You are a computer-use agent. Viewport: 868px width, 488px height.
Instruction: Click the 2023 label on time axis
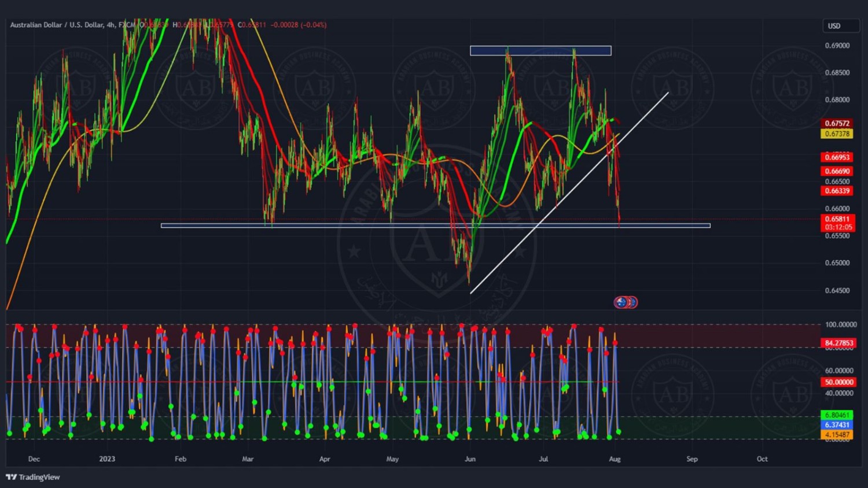click(x=107, y=459)
